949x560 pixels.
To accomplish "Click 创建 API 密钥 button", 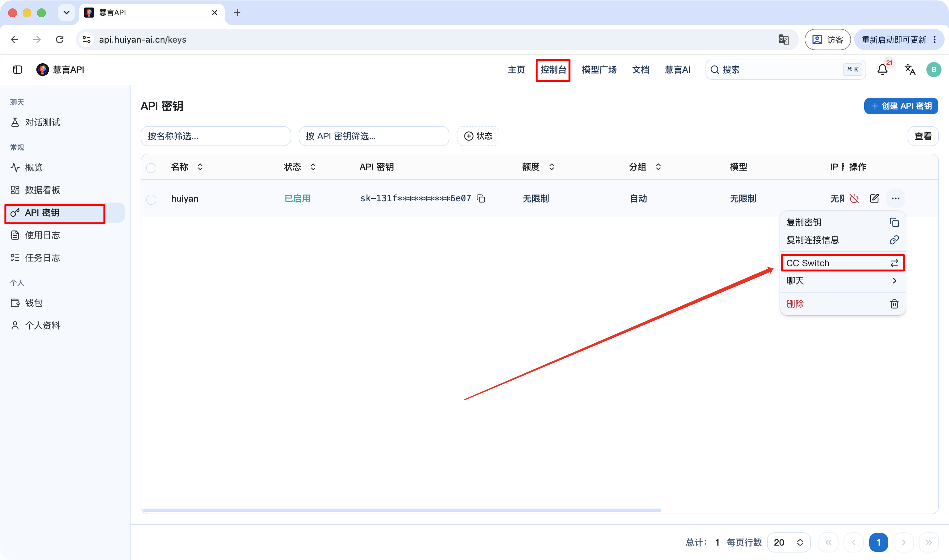I will point(901,106).
